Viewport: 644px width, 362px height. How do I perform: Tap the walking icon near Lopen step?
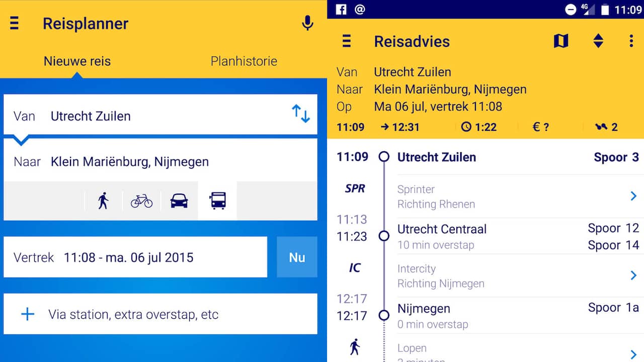355,346
